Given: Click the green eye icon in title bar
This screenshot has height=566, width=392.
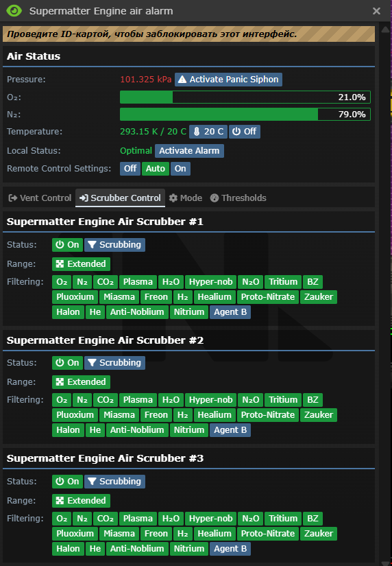Looking at the screenshot, I should pos(14,11).
